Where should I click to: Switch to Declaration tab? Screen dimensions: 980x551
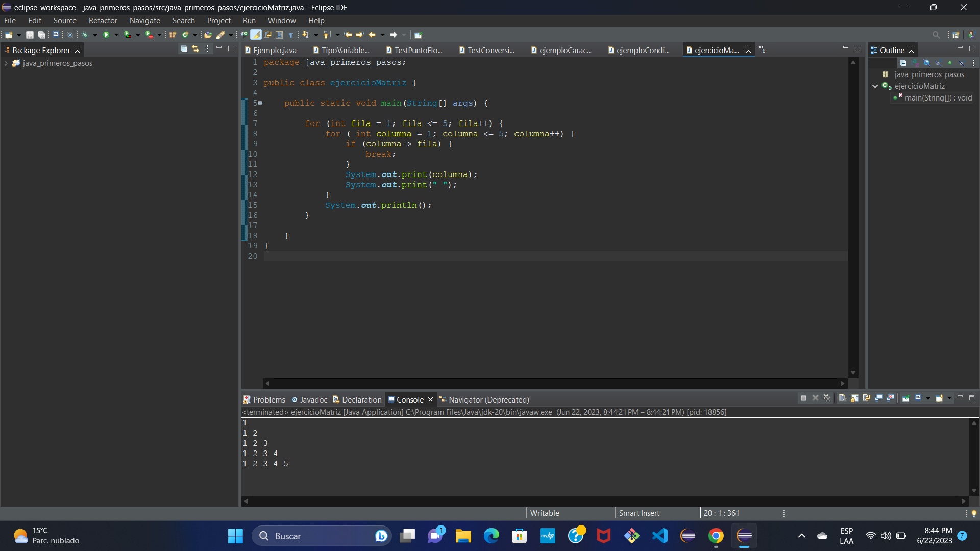(x=357, y=399)
